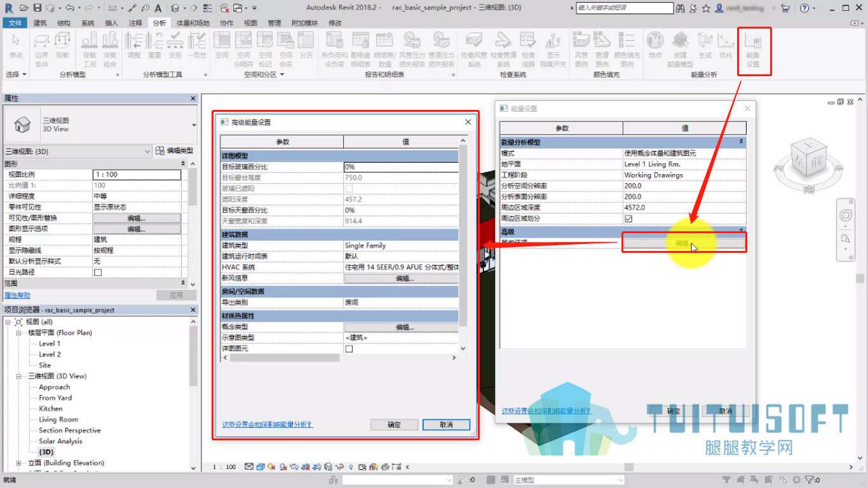Click the Boundary Conditions (边界条件) icon

(41, 50)
